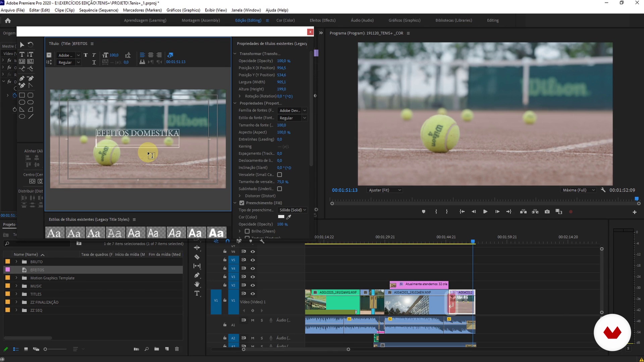Select the Ellipse shape tool
Image resolution: width=644 pixels, height=362 pixels.
[x=22, y=117]
